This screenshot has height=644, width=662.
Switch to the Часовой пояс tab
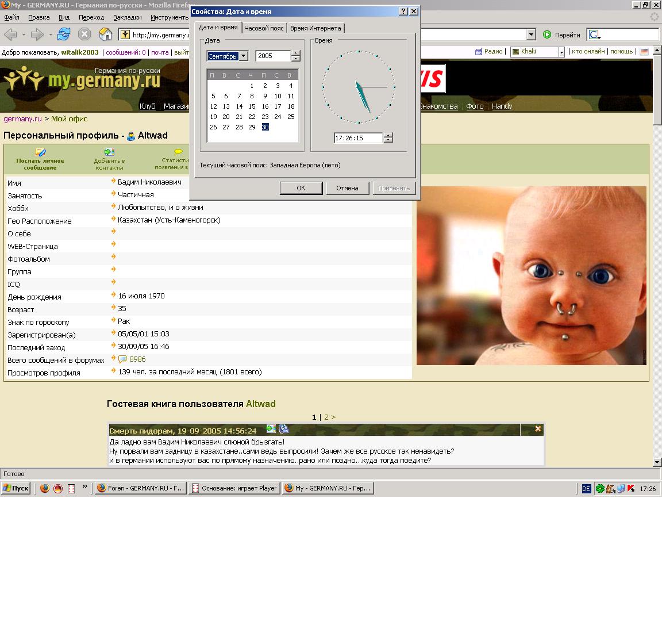coord(264,28)
